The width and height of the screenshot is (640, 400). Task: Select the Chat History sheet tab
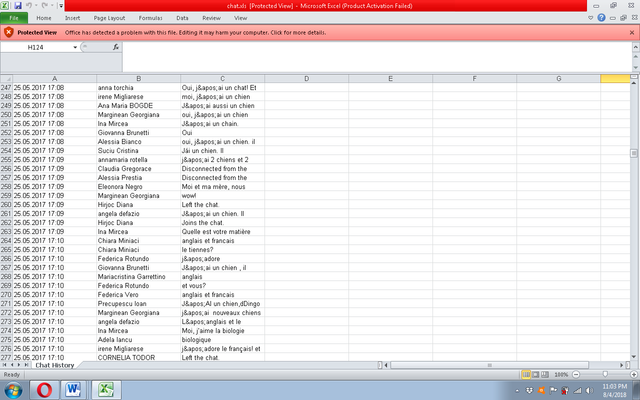(x=55, y=365)
